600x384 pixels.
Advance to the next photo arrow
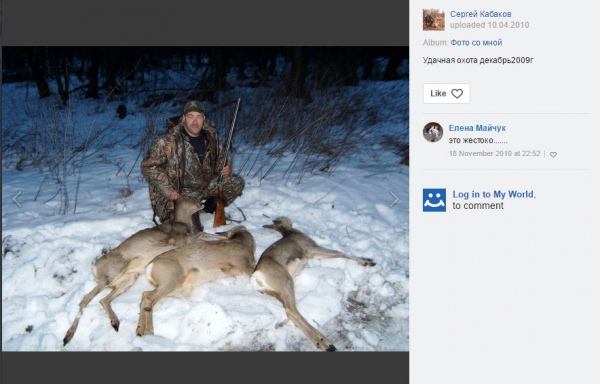coord(394,199)
